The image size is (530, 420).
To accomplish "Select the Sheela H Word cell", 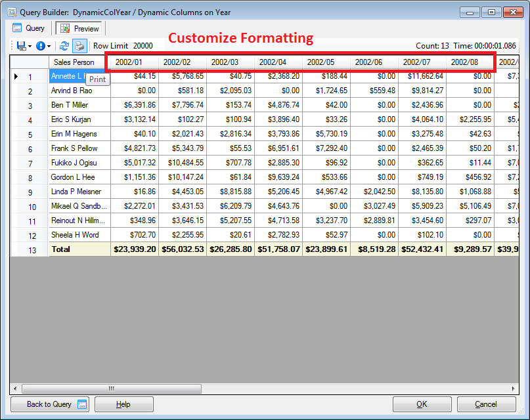I will click(79, 235).
